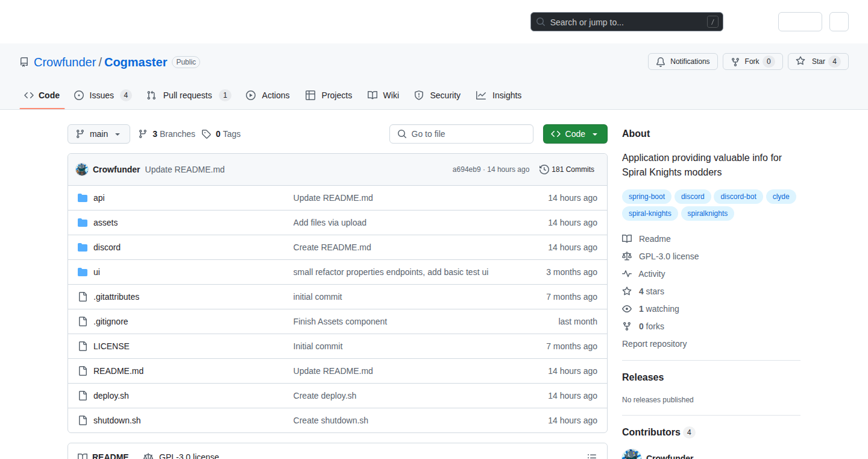Click the shutdown.sh file icon
The height and width of the screenshot is (459, 868).
83,420
